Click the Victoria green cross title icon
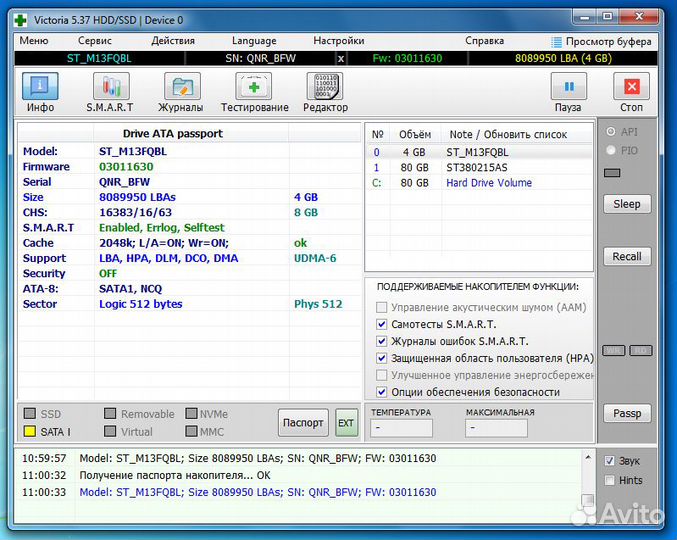Viewport: 677px width, 540px height. [20, 20]
